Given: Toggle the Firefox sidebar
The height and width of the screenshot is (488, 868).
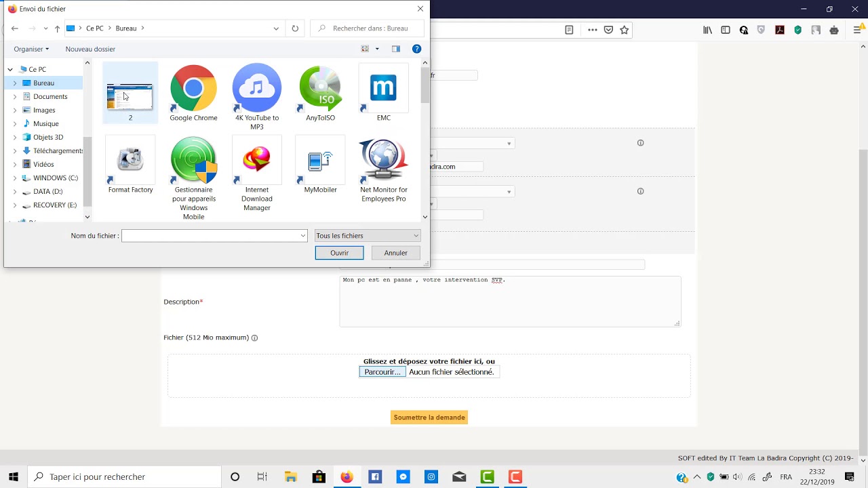Looking at the screenshot, I should tap(726, 30).
